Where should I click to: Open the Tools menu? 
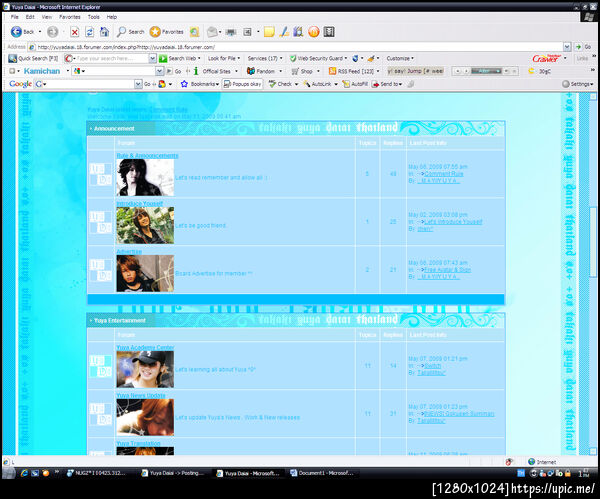[x=94, y=17]
